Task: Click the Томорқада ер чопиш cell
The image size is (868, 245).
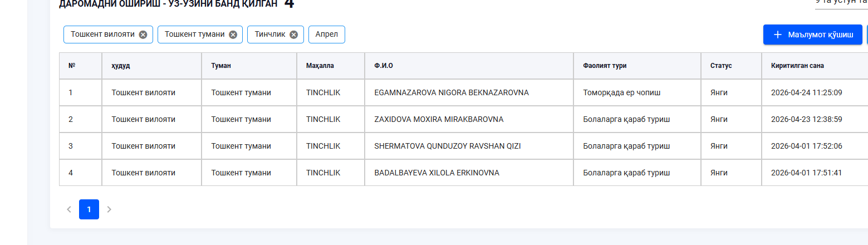Action: pos(621,92)
